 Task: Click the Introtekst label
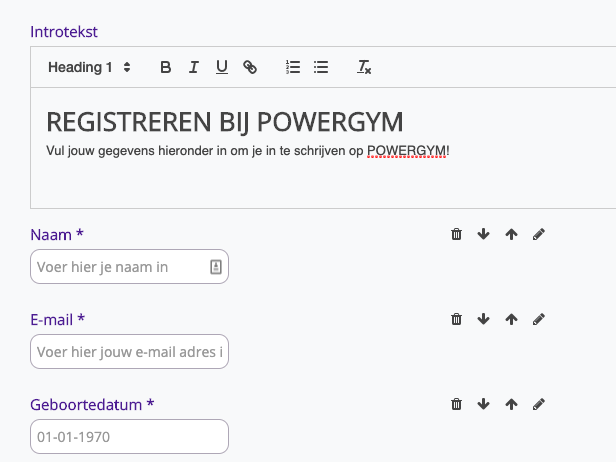[64, 32]
